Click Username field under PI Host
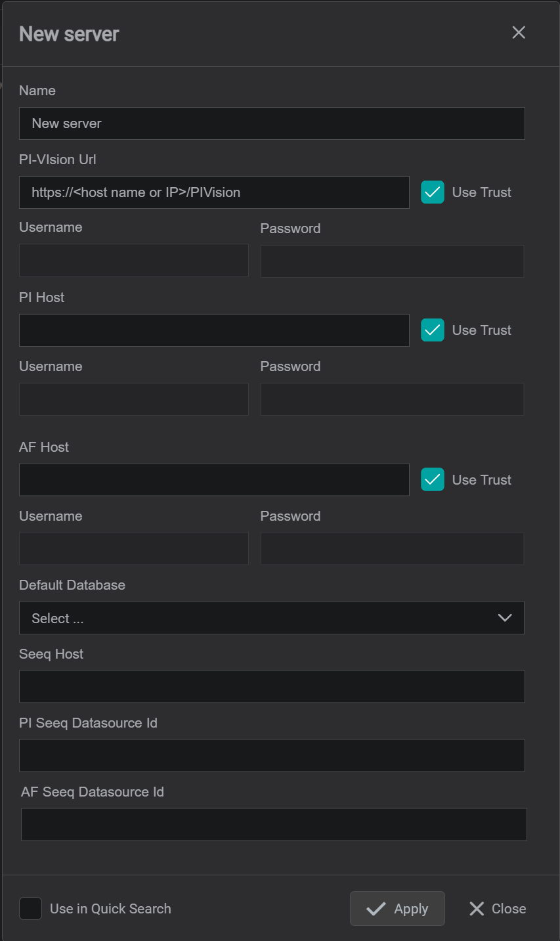Viewport: 560px width, 941px height. 134,399
